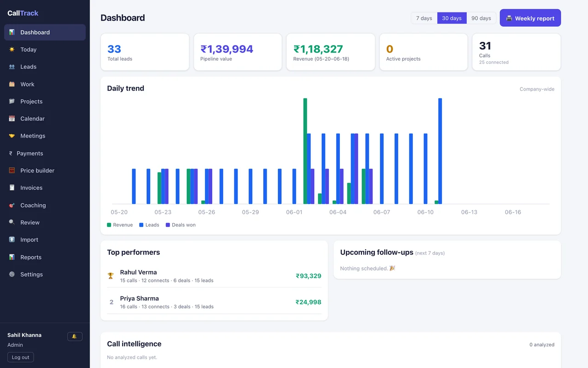Open the Active projects card
The height and width of the screenshot is (368, 588).
pos(424,52)
